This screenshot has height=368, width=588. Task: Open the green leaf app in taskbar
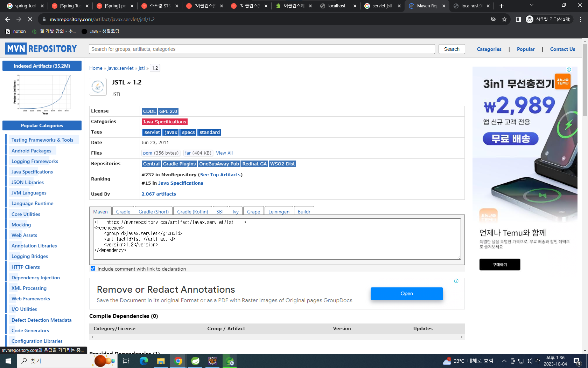[x=195, y=361]
